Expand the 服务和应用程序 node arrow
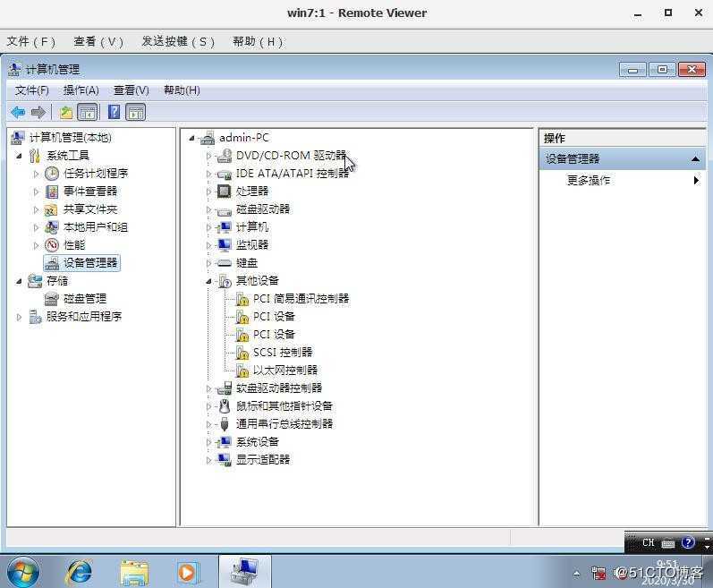This screenshot has width=713, height=588. pyautogui.click(x=19, y=317)
